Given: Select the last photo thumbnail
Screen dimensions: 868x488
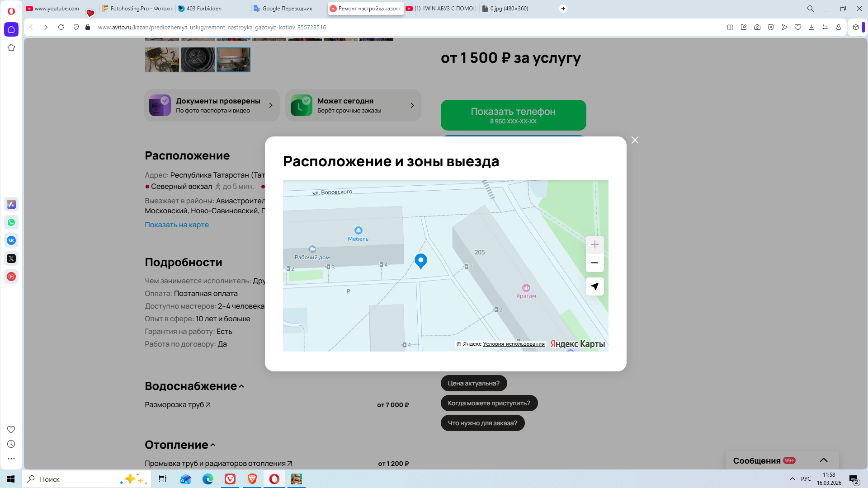Looking at the screenshot, I should point(233,60).
